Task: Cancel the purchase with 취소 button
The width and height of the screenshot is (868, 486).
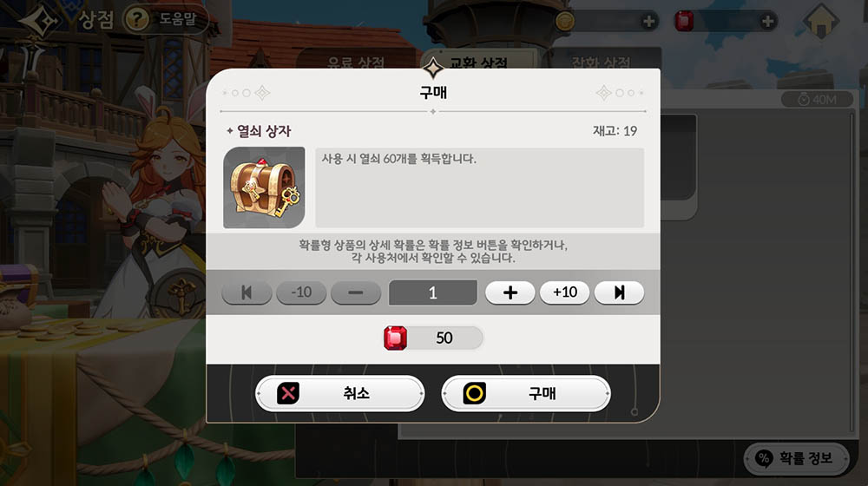Action: (x=340, y=393)
